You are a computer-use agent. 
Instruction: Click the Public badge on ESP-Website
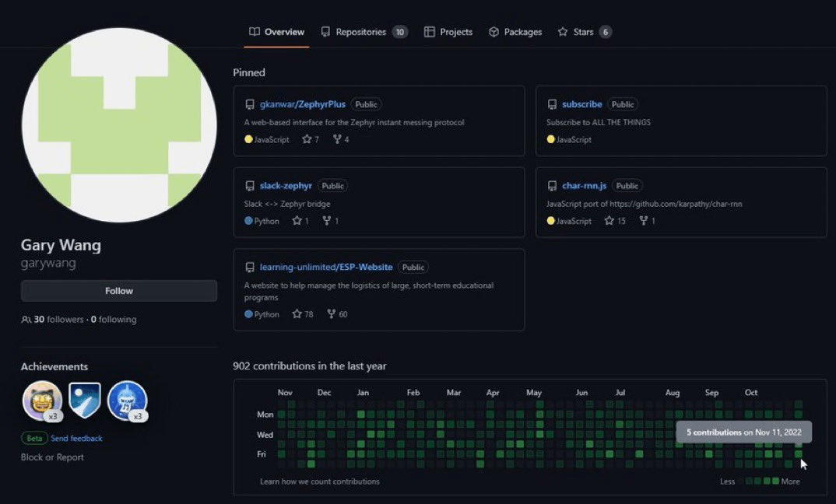413,268
